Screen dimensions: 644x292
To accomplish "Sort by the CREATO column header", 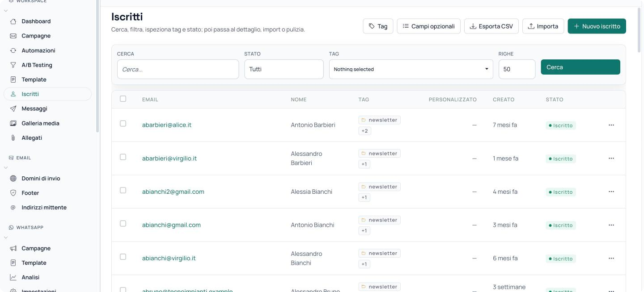I will tap(504, 100).
